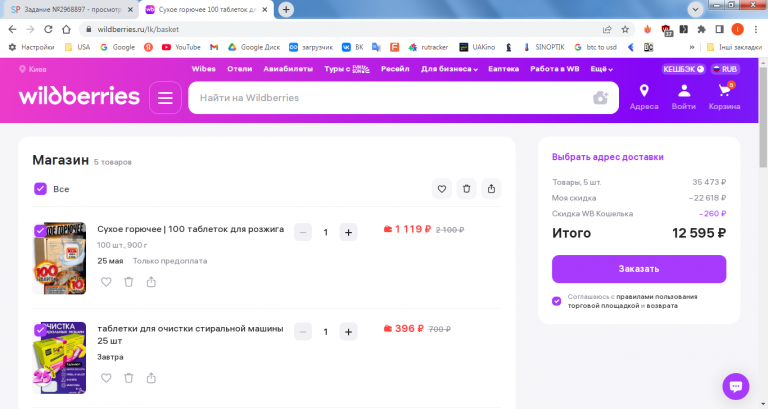768x409 pixels.
Task: Uncheck the таблетки для очистки item checkbox
Action: click(x=40, y=330)
